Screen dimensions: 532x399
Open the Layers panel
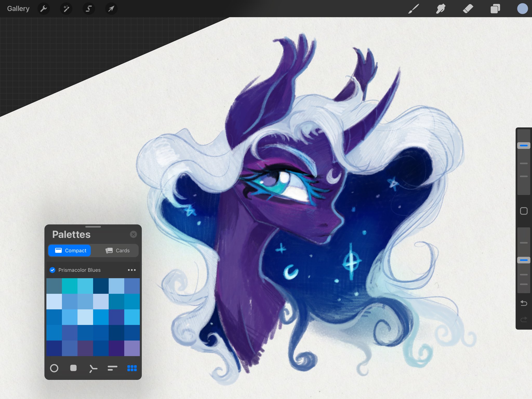(x=495, y=9)
